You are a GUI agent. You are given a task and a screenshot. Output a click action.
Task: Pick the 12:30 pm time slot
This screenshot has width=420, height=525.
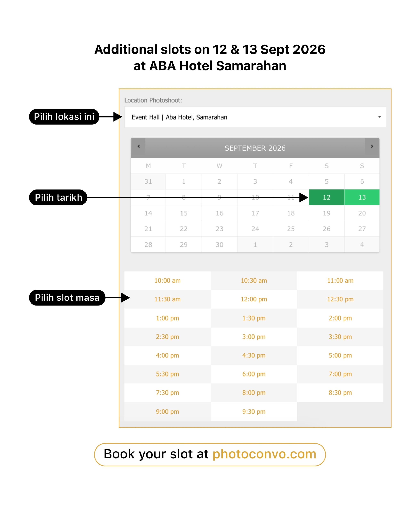click(340, 299)
